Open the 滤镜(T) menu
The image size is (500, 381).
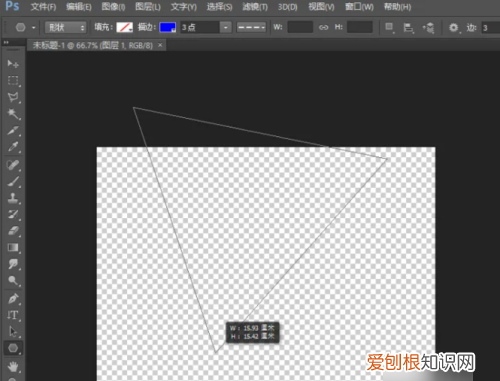pos(255,7)
